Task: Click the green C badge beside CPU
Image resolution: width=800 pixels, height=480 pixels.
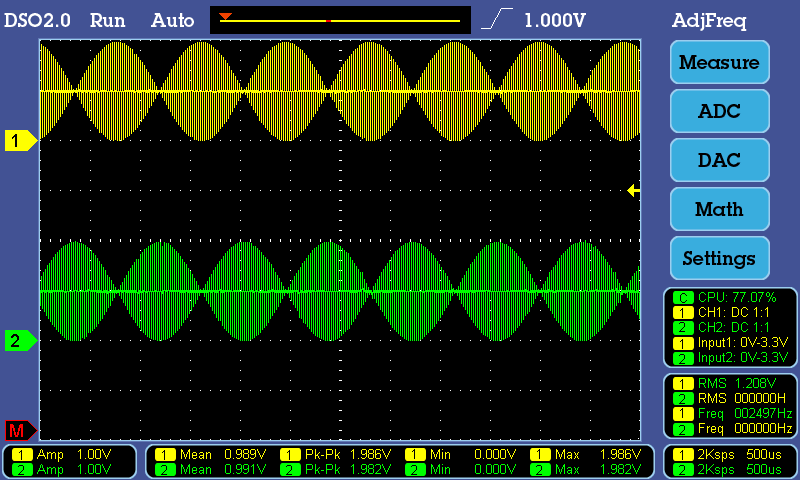Action: pyautogui.click(x=683, y=297)
